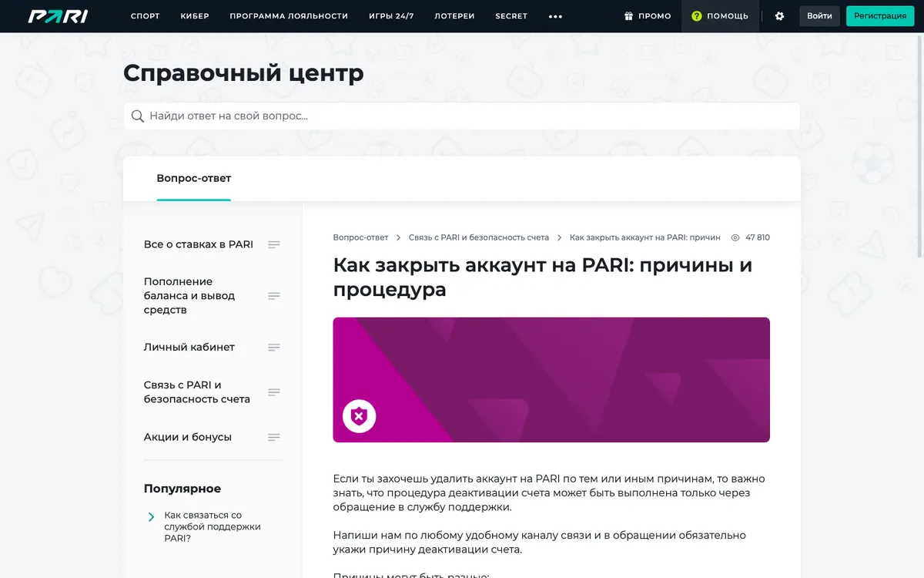
Task: Open the Кибер menu
Action: click(x=195, y=16)
